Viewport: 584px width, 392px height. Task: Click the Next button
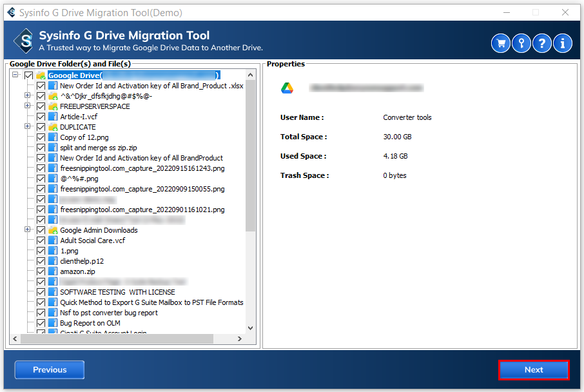click(x=534, y=370)
